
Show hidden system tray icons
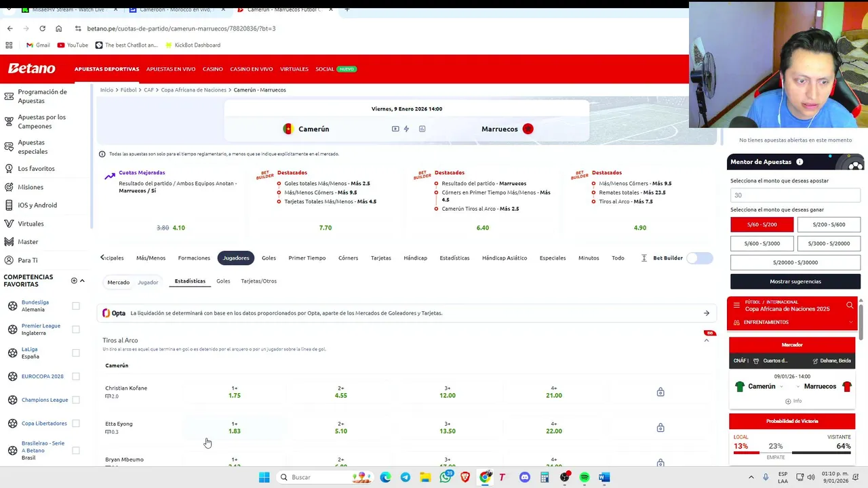[751, 477]
